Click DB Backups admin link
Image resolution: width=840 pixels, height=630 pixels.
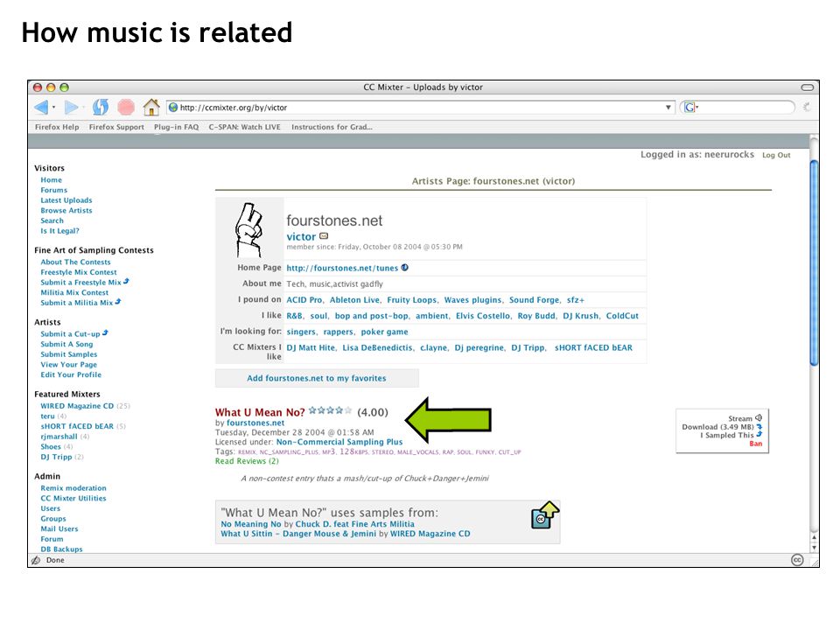61,549
